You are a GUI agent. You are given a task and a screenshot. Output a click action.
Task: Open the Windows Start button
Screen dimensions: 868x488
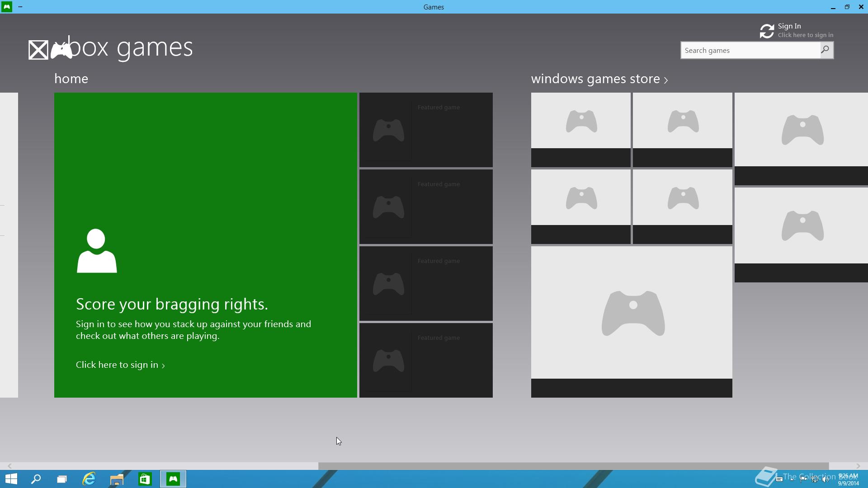(11, 479)
